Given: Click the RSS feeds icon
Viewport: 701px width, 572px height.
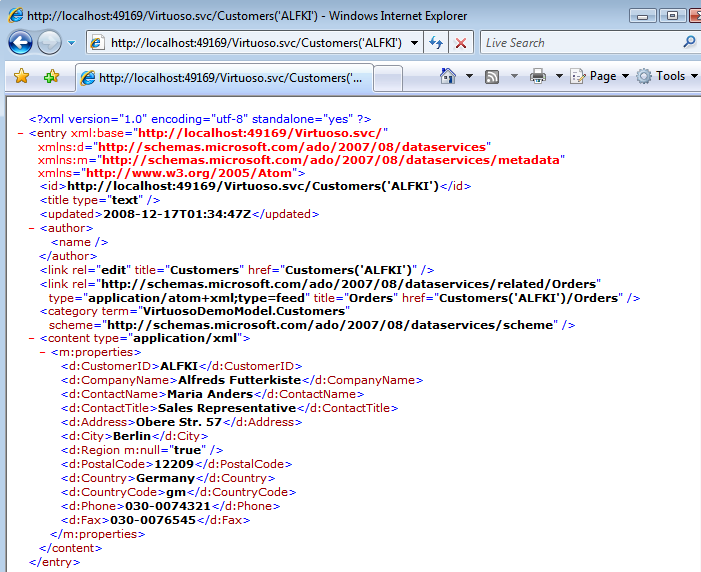Looking at the screenshot, I should [x=492, y=77].
